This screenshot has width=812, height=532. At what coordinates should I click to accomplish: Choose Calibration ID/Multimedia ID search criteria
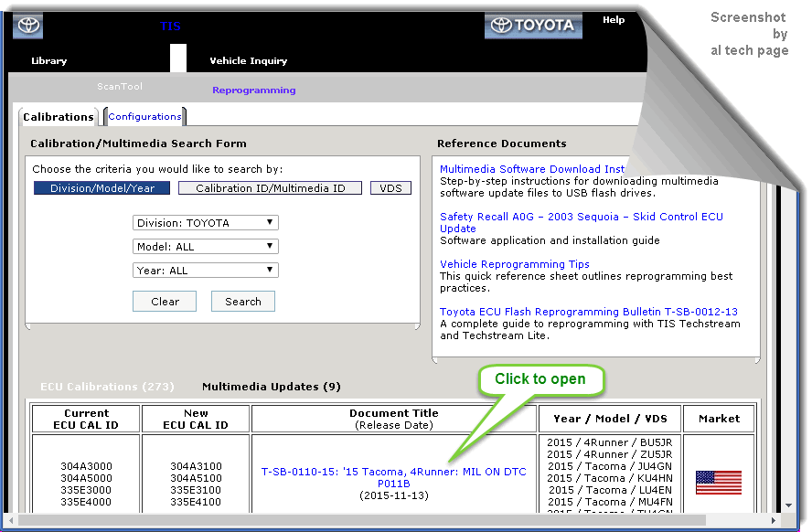pos(271,188)
